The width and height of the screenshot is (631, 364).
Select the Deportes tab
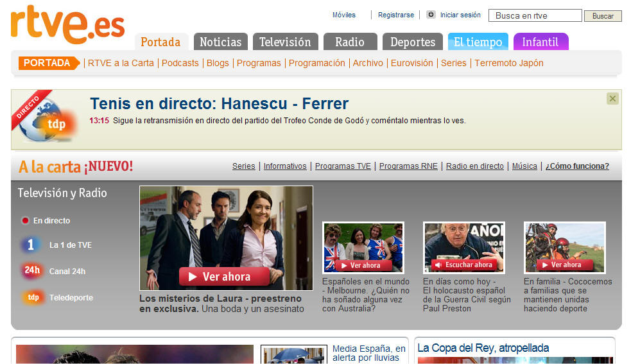coord(413,42)
